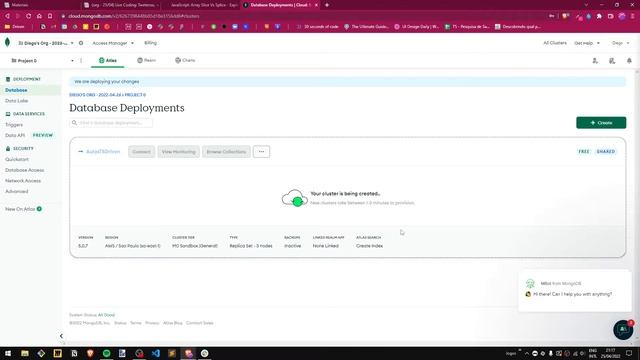
Task: Switch to the Charts tab
Action: (185, 60)
